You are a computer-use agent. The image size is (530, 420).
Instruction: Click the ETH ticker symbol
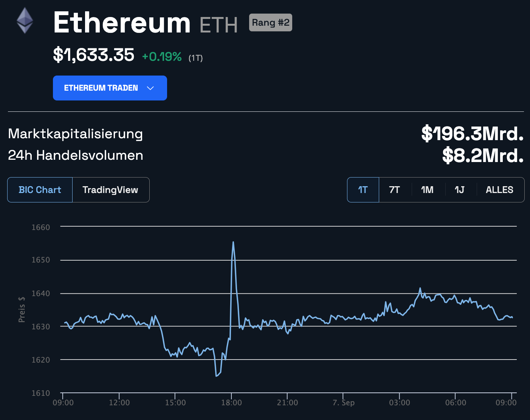tap(219, 25)
